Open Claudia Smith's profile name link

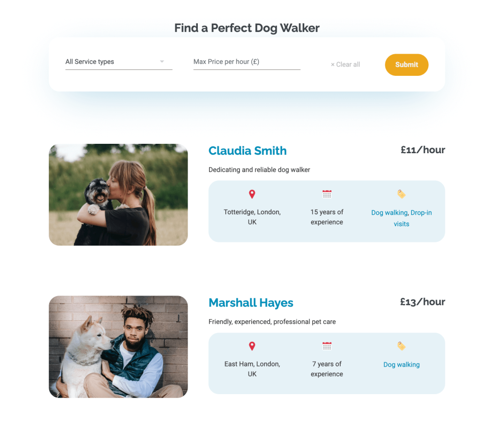[x=248, y=151]
